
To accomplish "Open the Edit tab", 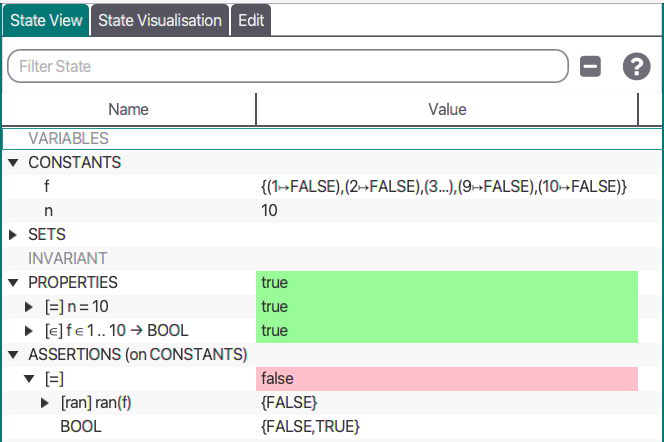I will (x=251, y=21).
